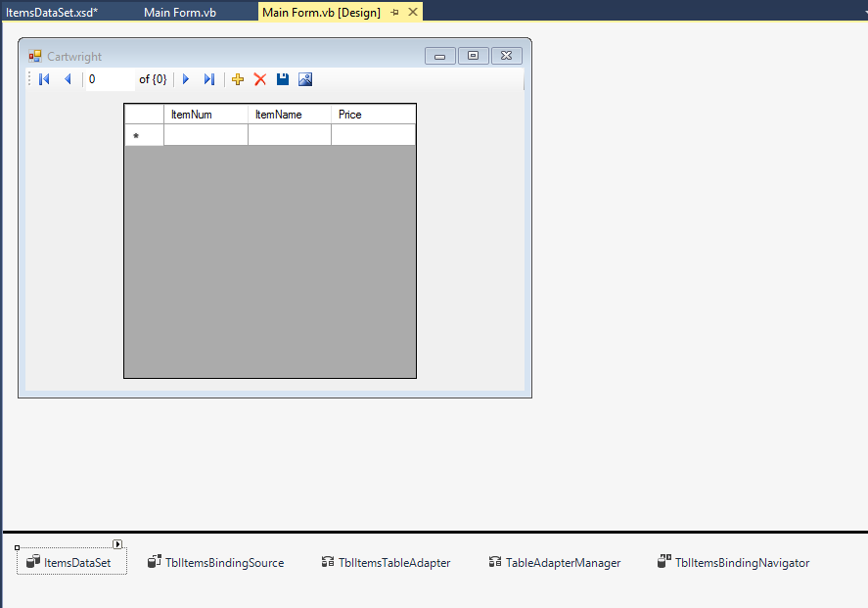
Task: Open the Main Form.vb code tab
Action: pos(180,13)
